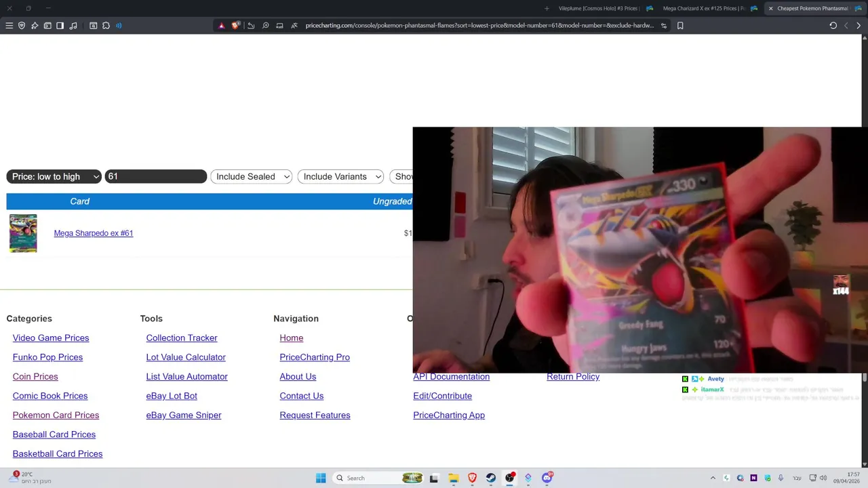
Task: Click the Ungraded column header
Action: pyautogui.click(x=392, y=201)
